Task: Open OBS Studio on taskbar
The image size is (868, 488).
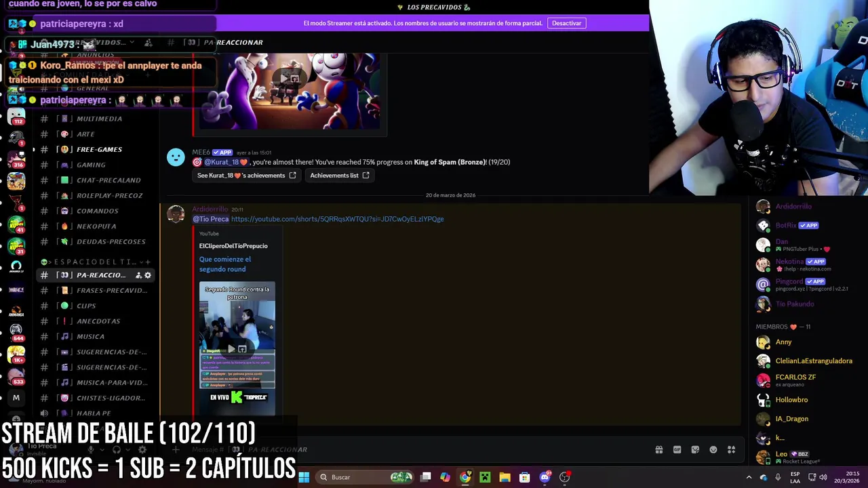Action: pos(564,477)
